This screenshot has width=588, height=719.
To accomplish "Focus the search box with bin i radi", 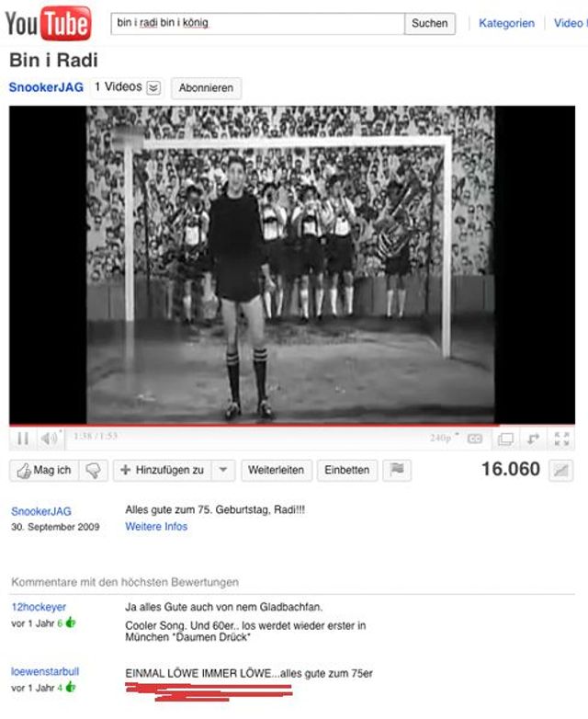I will 257,23.
